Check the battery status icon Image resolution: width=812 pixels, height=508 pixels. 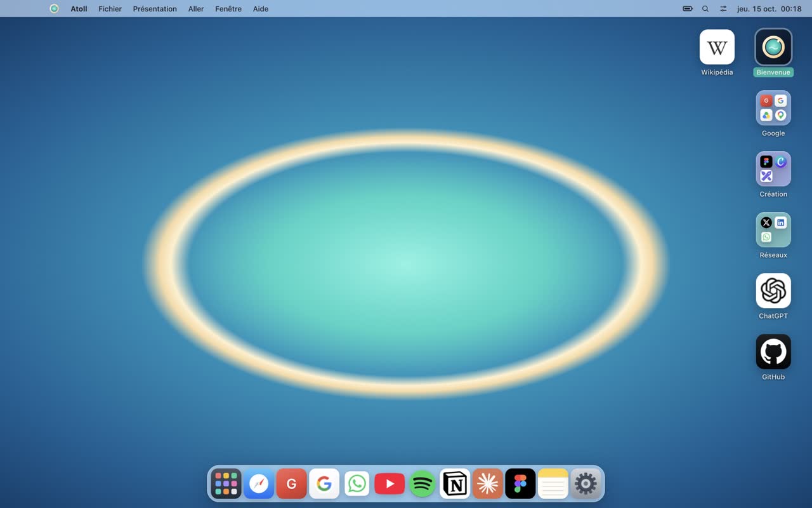click(688, 9)
